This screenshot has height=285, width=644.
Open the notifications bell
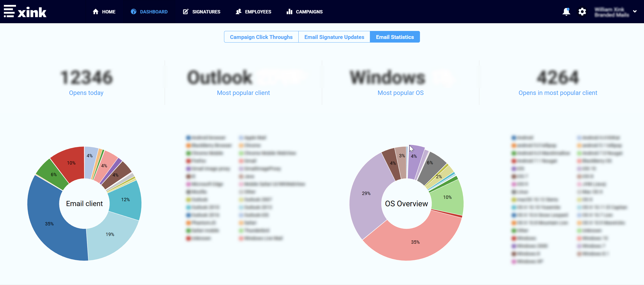point(566,12)
